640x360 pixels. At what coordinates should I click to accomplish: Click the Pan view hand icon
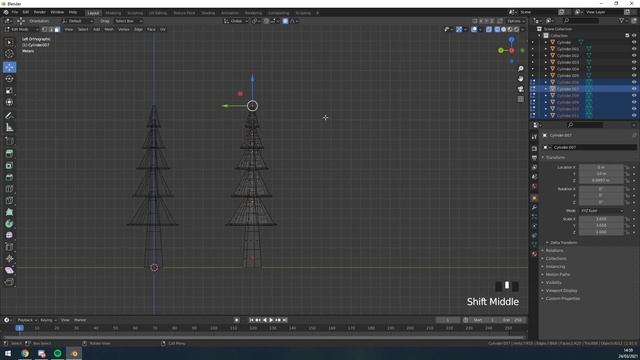520,78
